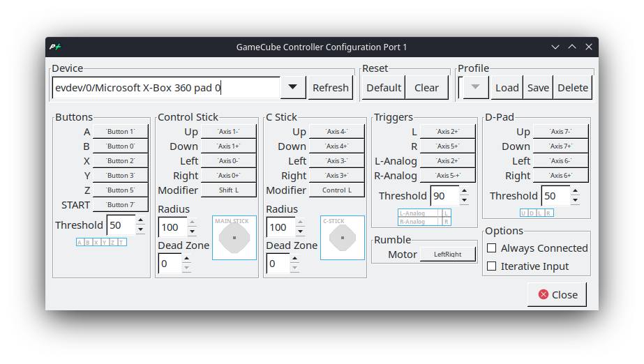644x364 pixels.
Task: Decrease D-Pad threshold with down arrow
Action: point(575,200)
